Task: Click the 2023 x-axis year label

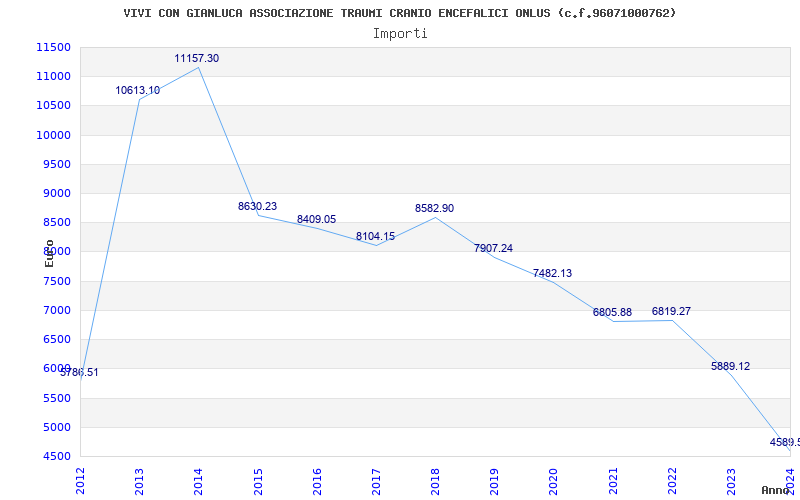Action: [731, 481]
